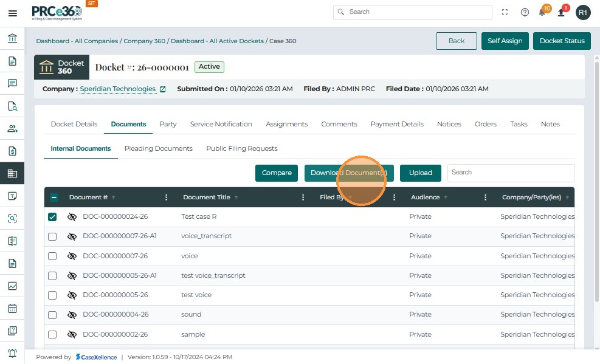Image resolution: width=600 pixels, height=364 pixels.
Task: Switch to the Pleading Documents tab
Action: (x=158, y=148)
